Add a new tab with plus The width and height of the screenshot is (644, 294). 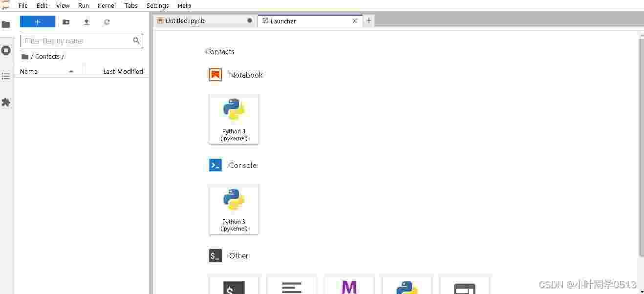(x=369, y=21)
